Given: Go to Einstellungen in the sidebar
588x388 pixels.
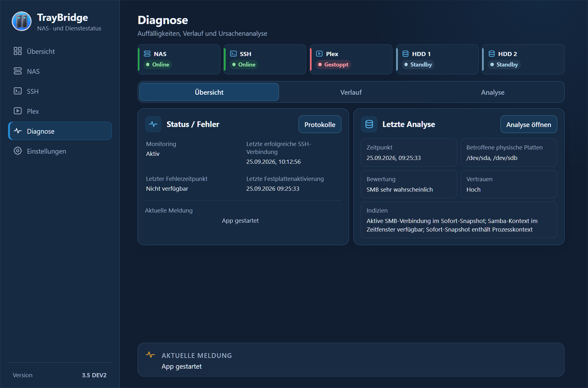Looking at the screenshot, I should click(x=60, y=151).
